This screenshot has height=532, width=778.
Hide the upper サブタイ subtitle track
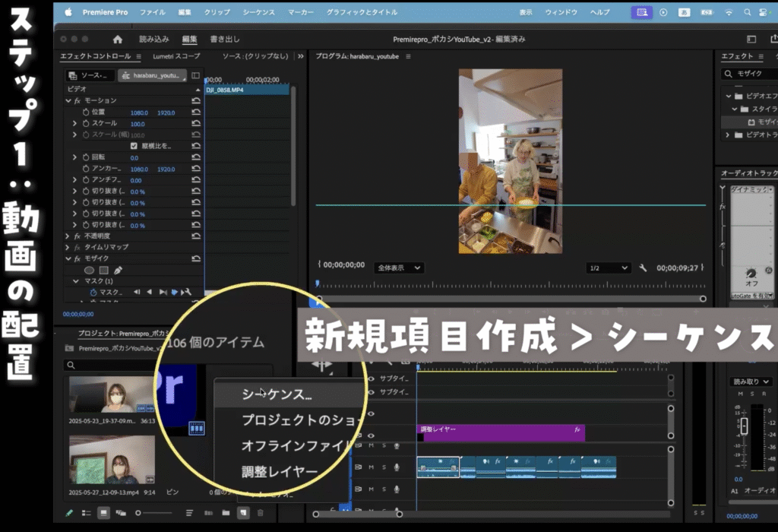coord(371,378)
